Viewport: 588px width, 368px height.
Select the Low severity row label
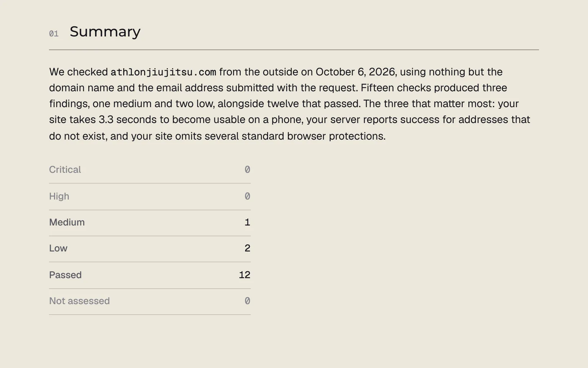pos(58,248)
